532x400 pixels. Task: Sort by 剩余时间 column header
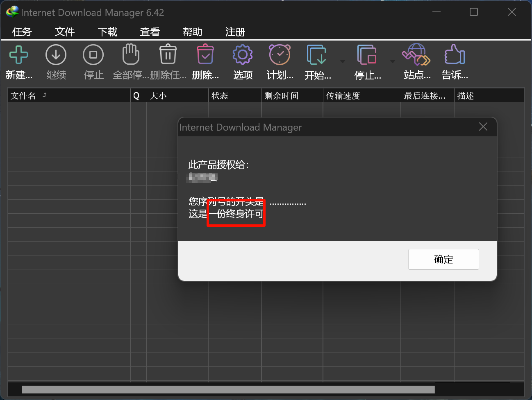coord(292,95)
